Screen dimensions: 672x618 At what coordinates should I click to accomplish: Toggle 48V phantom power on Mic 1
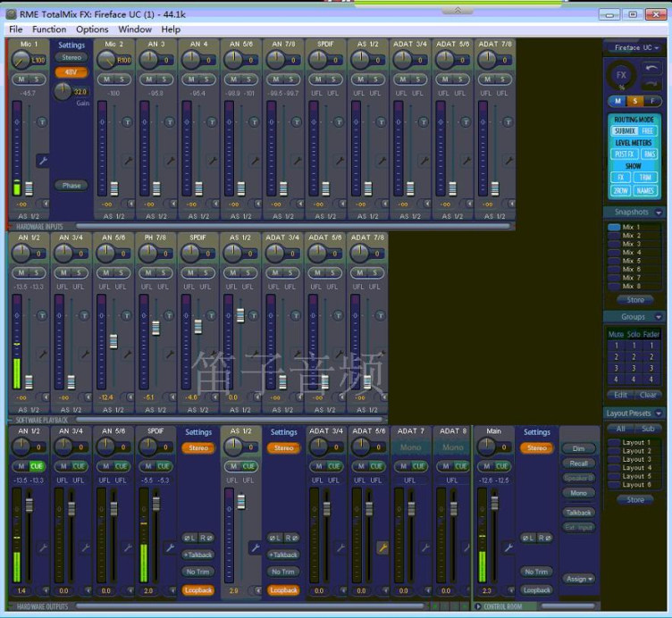click(x=71, y=72)
